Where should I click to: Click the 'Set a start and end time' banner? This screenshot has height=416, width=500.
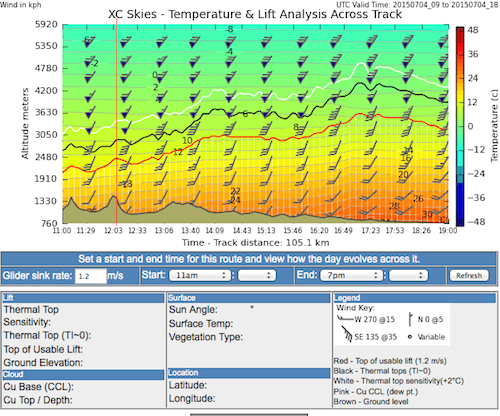click(249, 259)
